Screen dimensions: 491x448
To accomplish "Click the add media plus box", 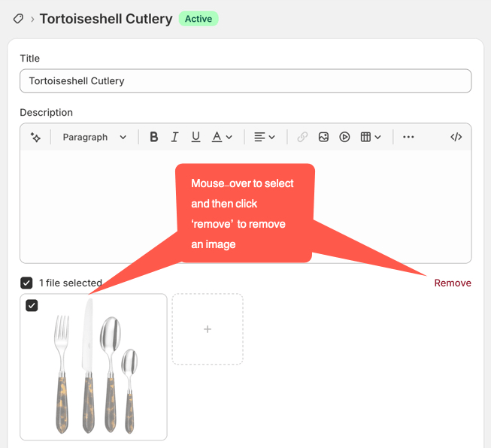I will (208, 329).
